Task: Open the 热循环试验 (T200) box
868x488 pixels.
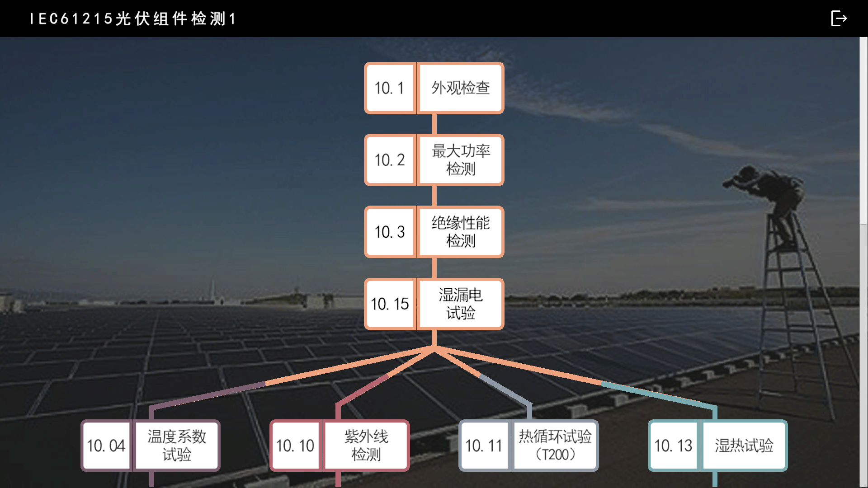Action: [x=555, y=446]
